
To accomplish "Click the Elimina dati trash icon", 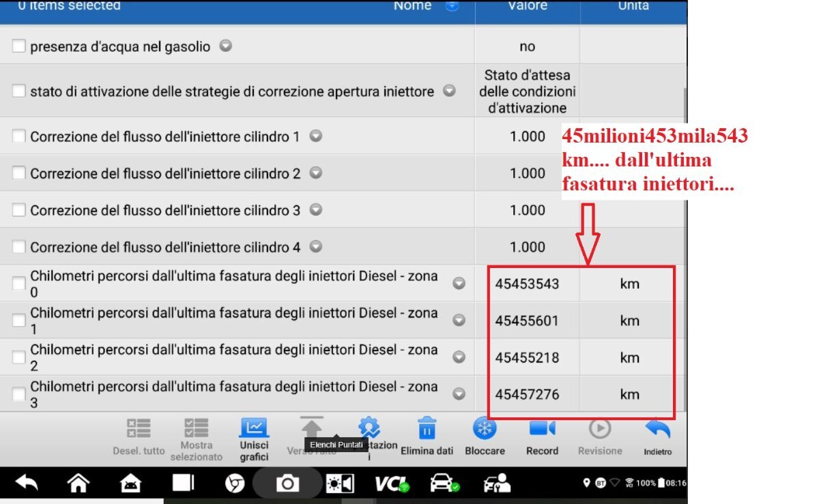I will click(427, 429).
